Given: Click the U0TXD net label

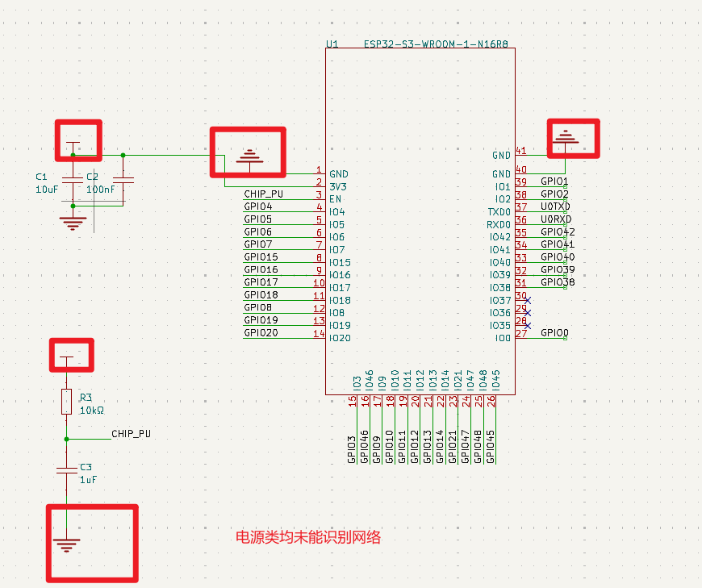Looking at the screenshot, I should [x=555, y=206].
